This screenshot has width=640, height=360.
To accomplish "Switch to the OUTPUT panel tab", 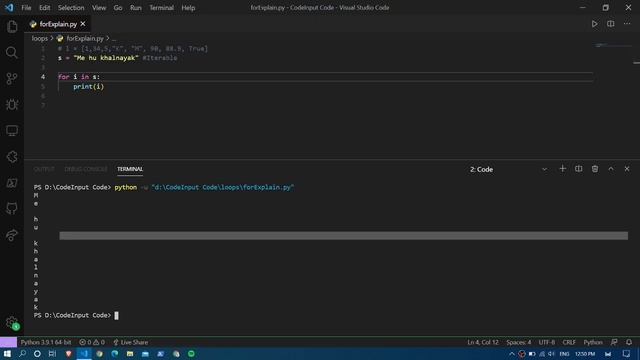I will pos(44,169).
